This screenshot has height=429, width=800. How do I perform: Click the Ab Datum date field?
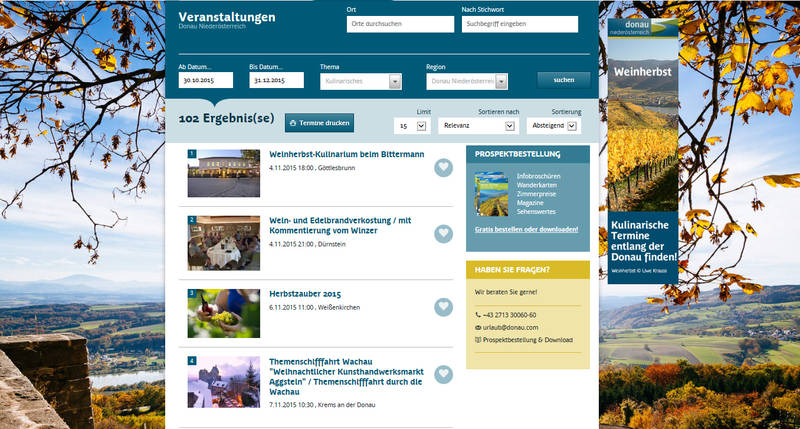point(206,81)
